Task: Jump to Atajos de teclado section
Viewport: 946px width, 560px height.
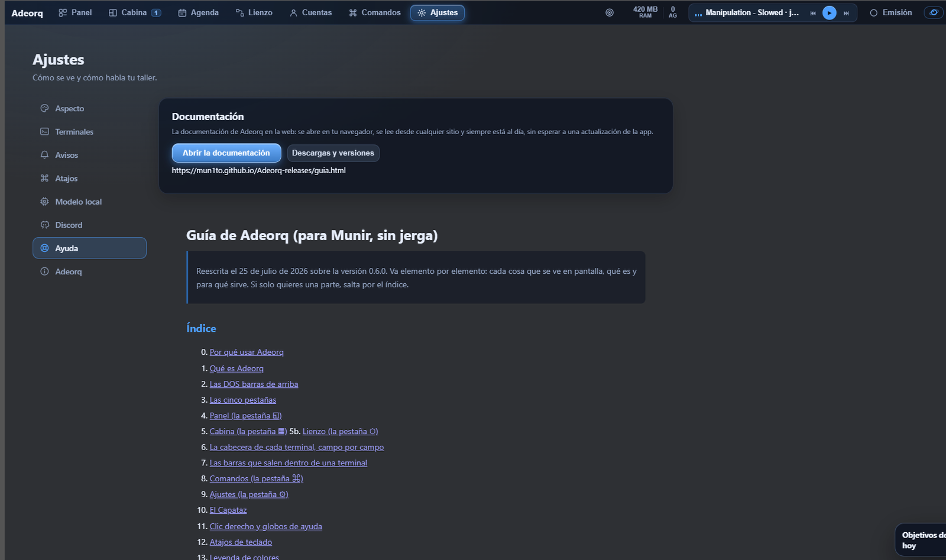Action: point(241,542)
